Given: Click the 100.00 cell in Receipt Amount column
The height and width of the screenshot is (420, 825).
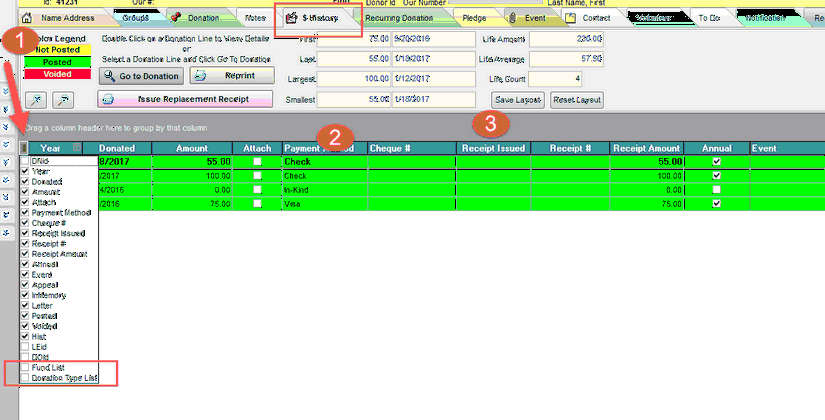Looking at the screenshot, I should pos(647,176).
